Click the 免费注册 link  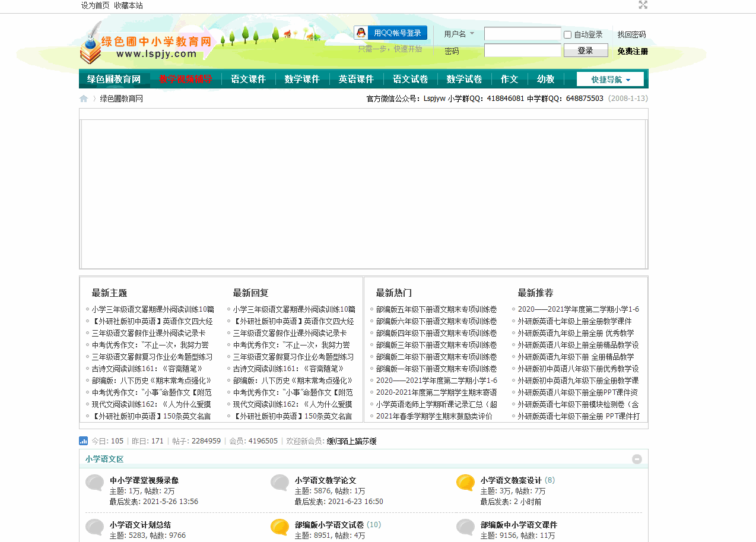(x=633, y=51)
